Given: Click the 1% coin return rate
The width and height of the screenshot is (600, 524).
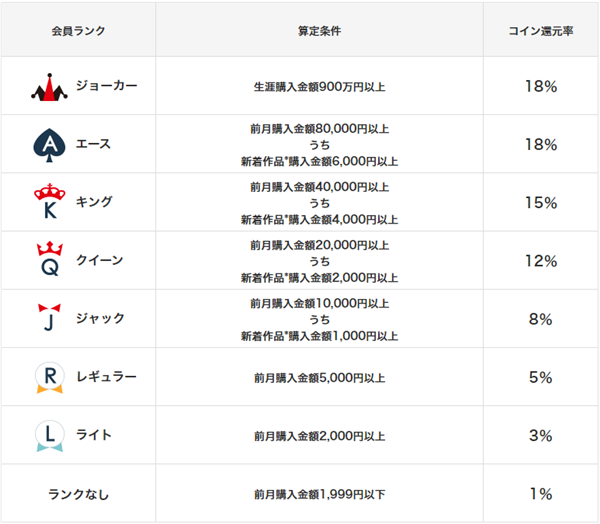Looking at the screenshot, I should [x=540, y=494].
